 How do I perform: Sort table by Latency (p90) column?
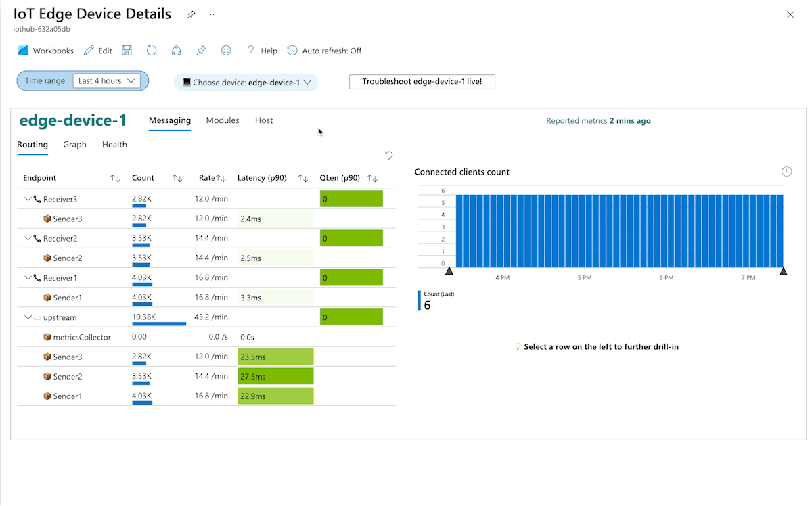tap(303, 178)
